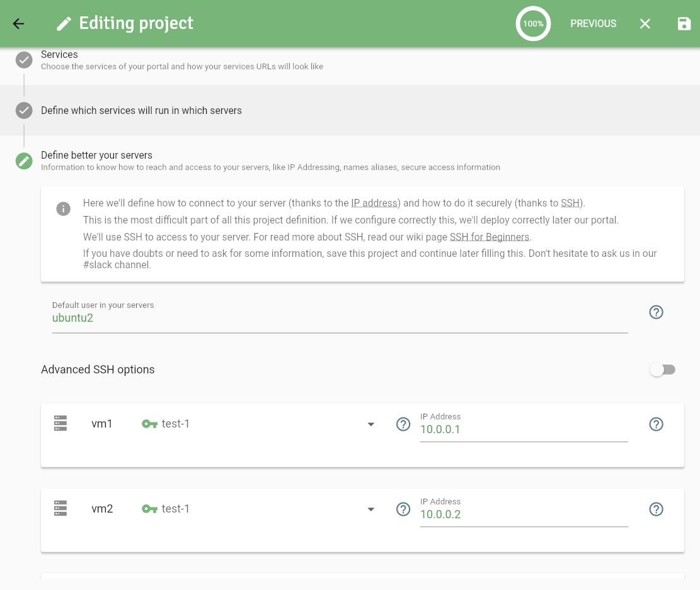Click the vm2 server icon
The image size is (700, 590).
click(x=60, y=509)
